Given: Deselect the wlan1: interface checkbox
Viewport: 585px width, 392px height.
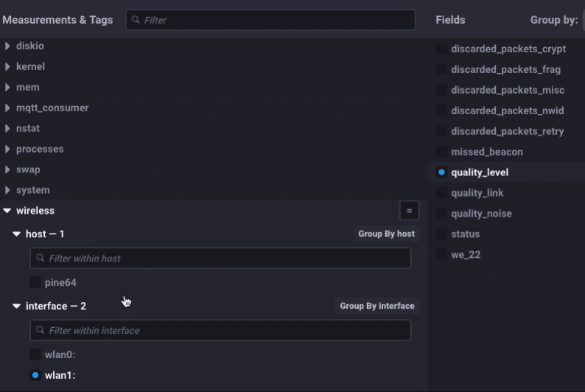Looking at the screenshot, I should [x=35, y=375].
